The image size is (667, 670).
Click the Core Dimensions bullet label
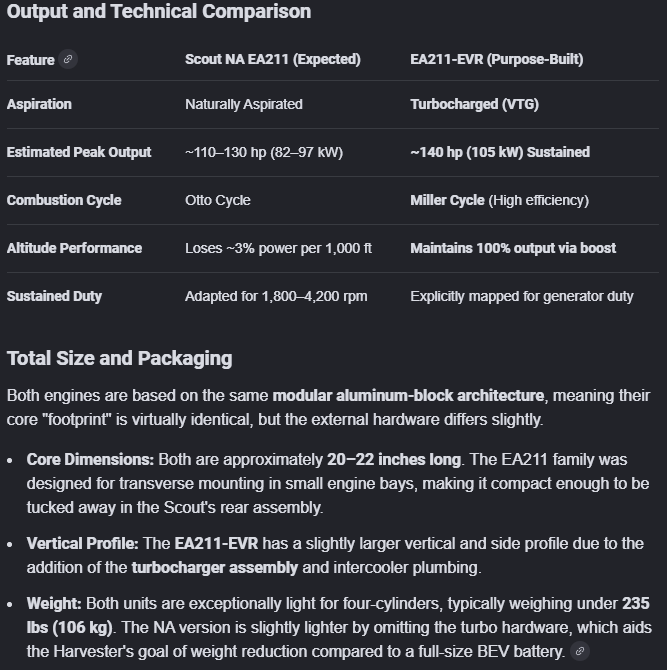pyautogui.click(x=90, y=460)
